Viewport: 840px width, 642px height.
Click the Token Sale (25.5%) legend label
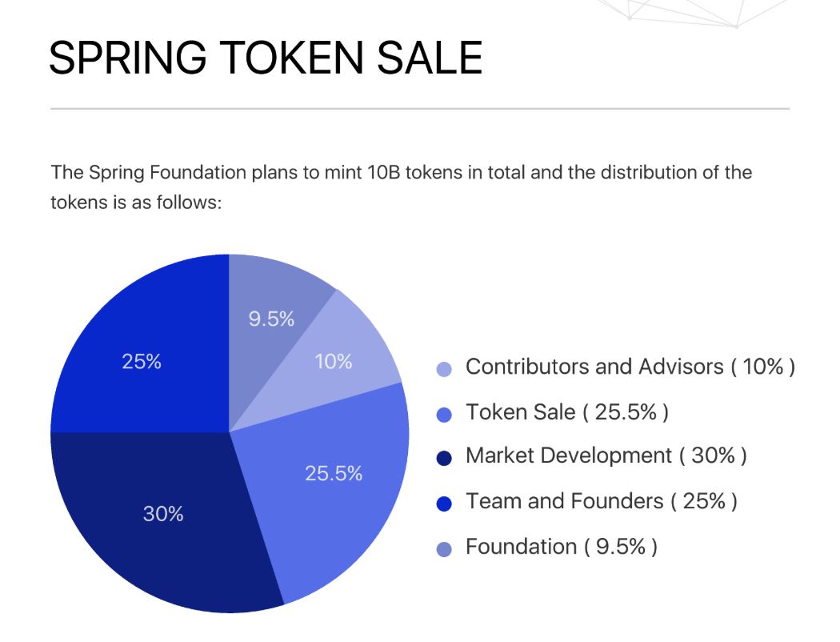click(x=566, y=412)
